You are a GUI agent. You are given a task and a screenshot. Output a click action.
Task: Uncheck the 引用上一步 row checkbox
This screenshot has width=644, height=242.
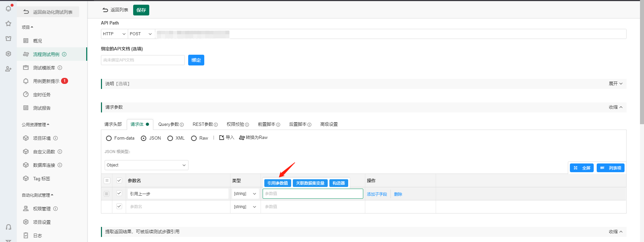pyautogui.click(x=119, y=193)
